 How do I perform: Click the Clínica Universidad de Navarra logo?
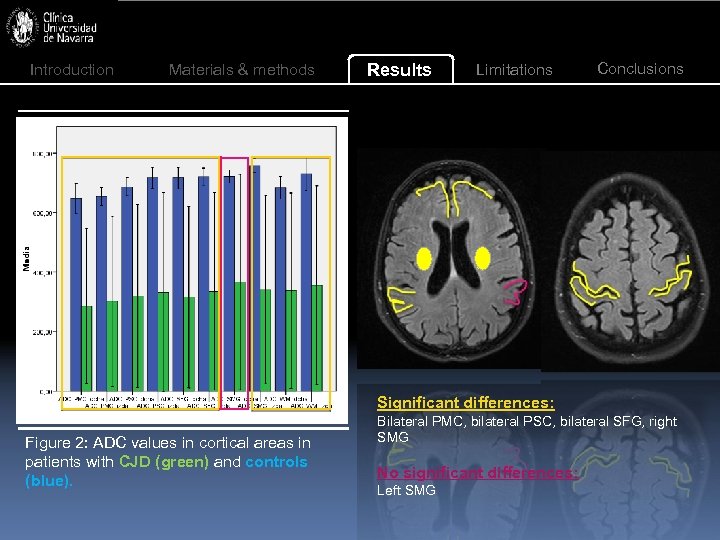pos(51,27)
